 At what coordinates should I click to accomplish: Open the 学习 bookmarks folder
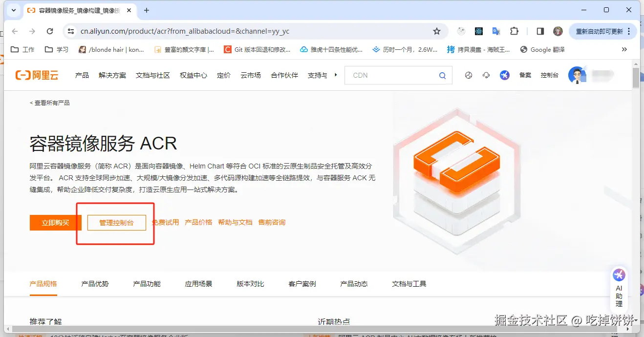click(x=57, y=49)
